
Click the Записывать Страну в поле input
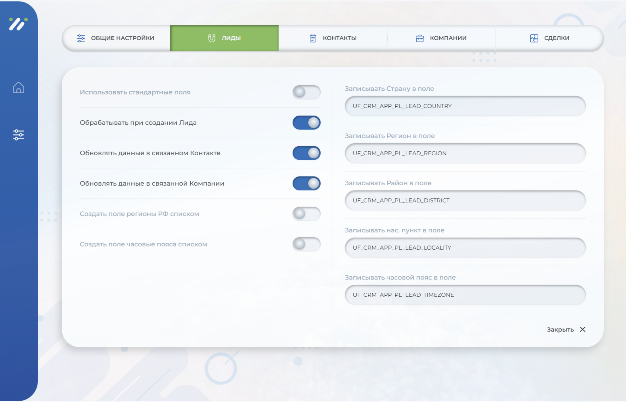pyautogui.click(x=464, y=105)
